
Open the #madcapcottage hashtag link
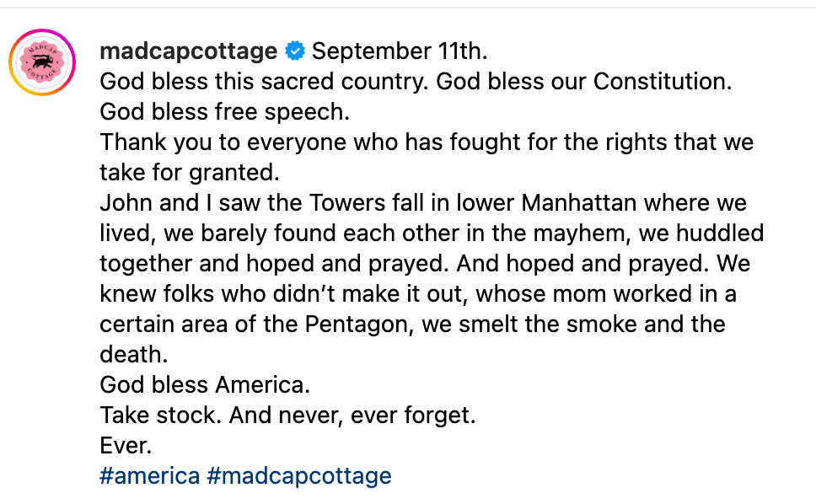coord(299,475)
